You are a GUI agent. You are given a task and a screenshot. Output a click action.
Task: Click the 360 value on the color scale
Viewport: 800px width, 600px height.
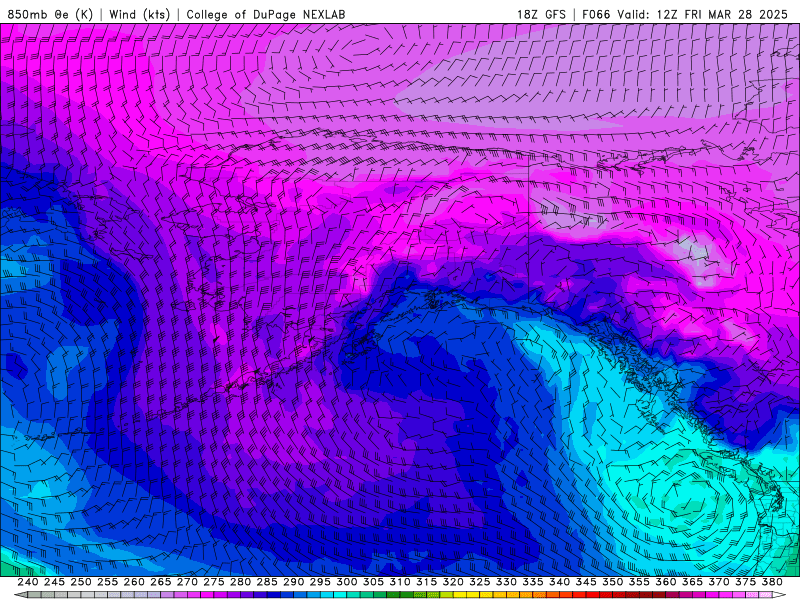(666, 582)
